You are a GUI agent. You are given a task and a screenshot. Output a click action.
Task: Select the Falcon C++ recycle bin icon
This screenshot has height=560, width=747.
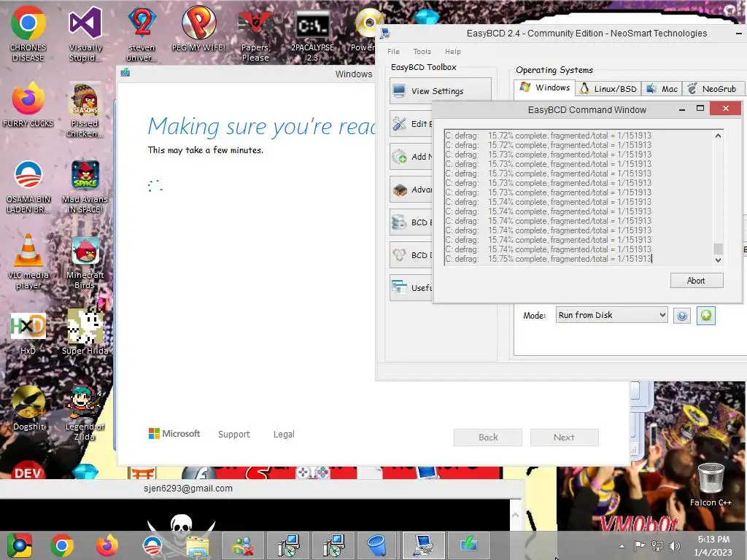click(x=711, y=484)
